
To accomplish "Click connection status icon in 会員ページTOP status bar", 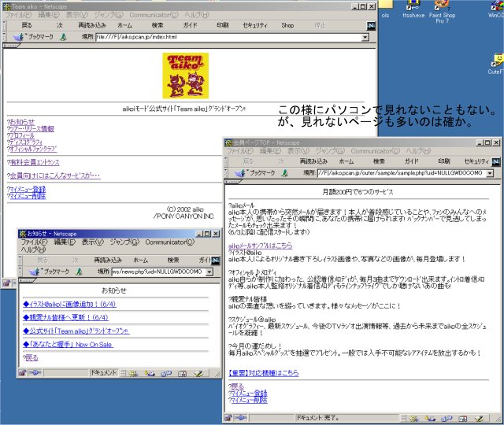I will point(240,418).
